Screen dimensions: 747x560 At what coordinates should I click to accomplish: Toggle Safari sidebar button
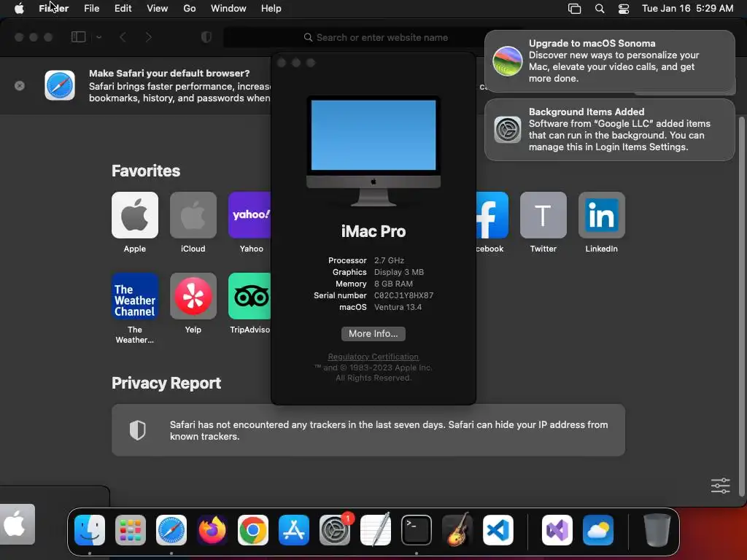[x=78, y=37]
